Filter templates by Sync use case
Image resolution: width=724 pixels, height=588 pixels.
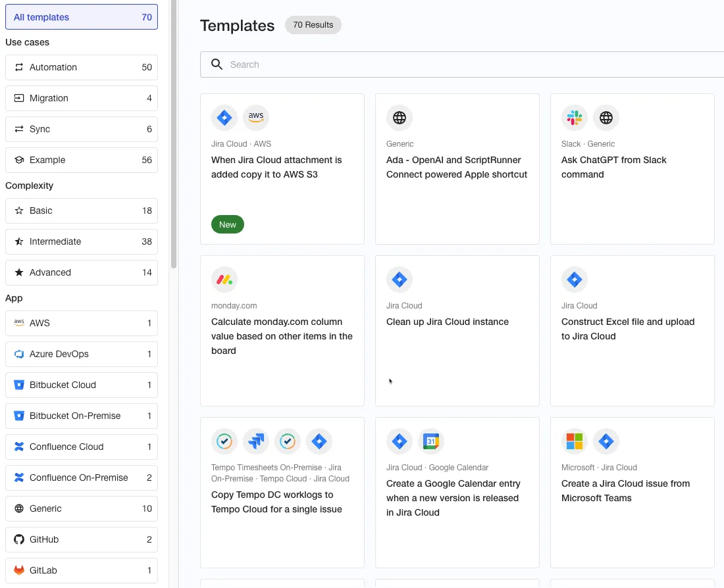click(x=82, y=129)
